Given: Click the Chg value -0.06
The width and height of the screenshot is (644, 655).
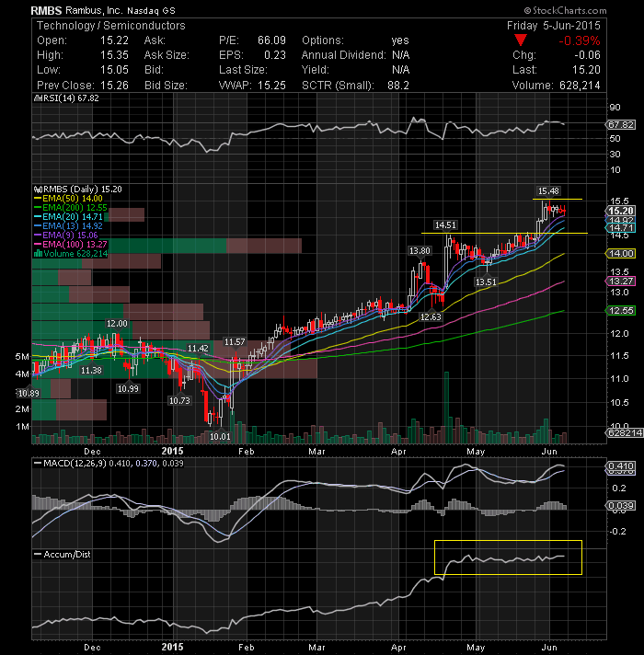Looking at the screenshot, I should pos(587,55).
